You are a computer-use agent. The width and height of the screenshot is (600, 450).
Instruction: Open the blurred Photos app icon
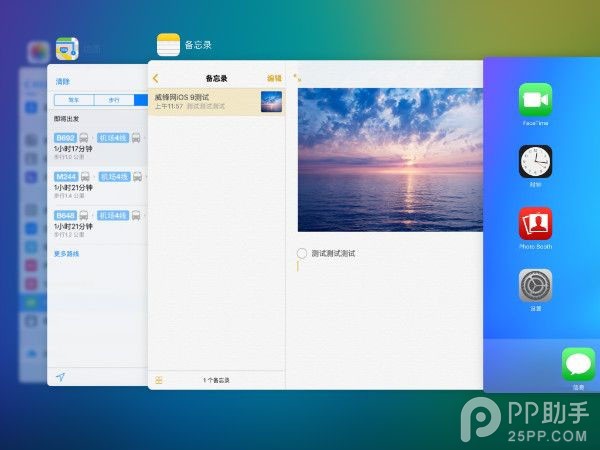point(38,52)
